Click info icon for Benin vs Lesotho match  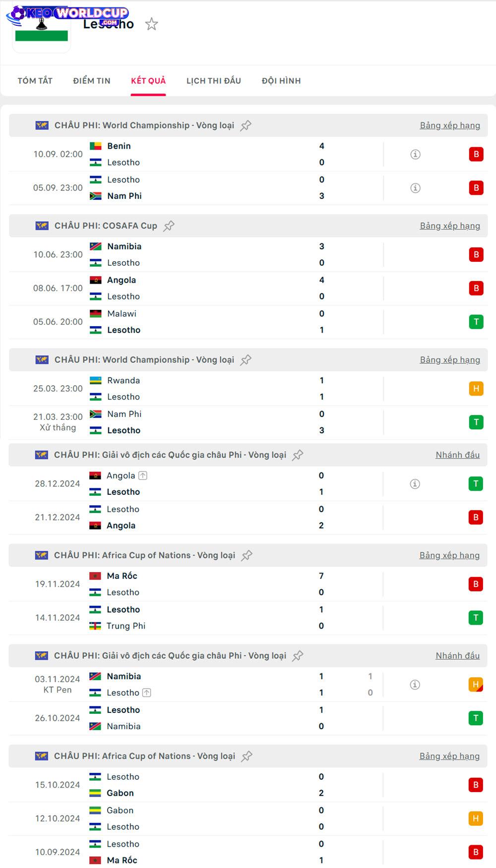point(416,154)
